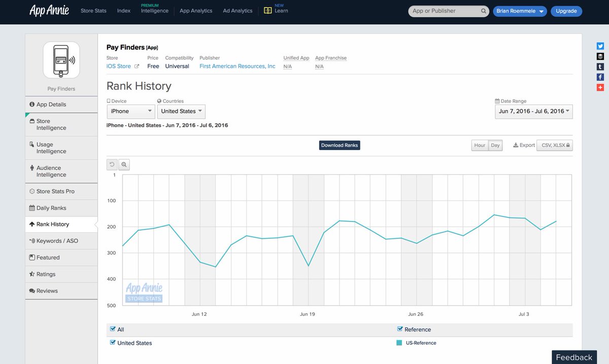Open the Date Range dropdown

534,112
